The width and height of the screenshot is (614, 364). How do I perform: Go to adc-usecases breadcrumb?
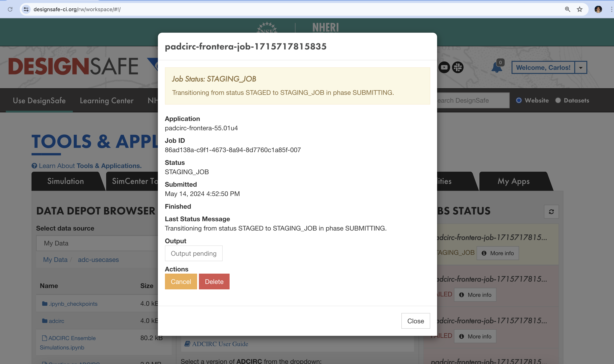point(98,260)
